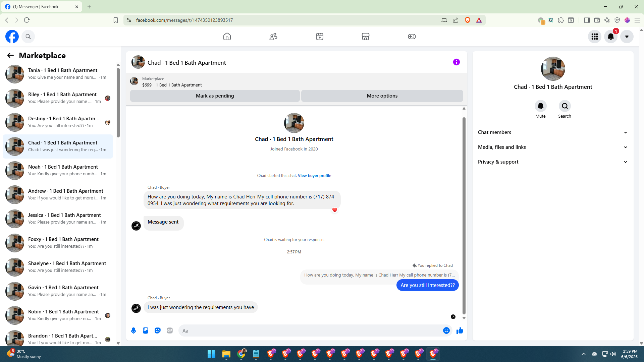Open the browser extensions puzzle icon
Screen dimensions: 644x362
(561, 20)
